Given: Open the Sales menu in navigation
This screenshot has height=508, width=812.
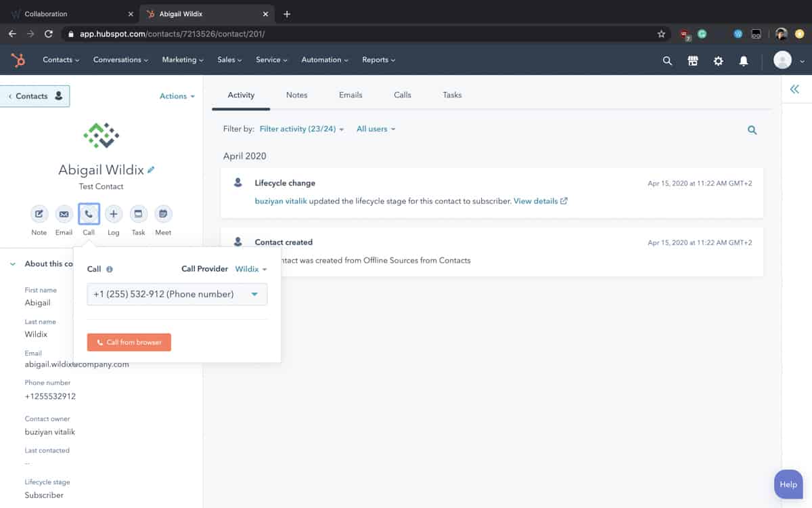Looking at the screenshot, I should pyautogui.click(x=229, y=60).
